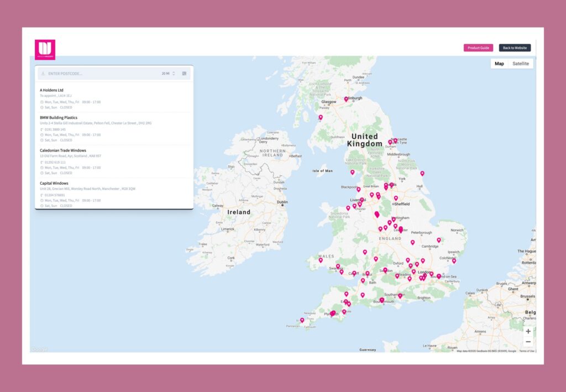The image size is (566, 392).
Task: Click the location icon in postcode field
Action: click(x=43, y=74)
